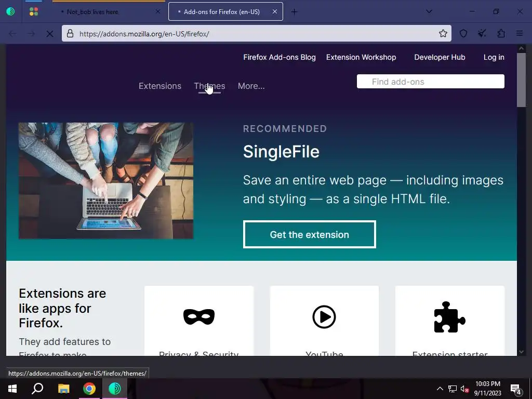Image resolution: width=532 pixels, height=399 pixels.
Task: Click the vertical scrollbar thumb
Action: click(x=521, y=80)
